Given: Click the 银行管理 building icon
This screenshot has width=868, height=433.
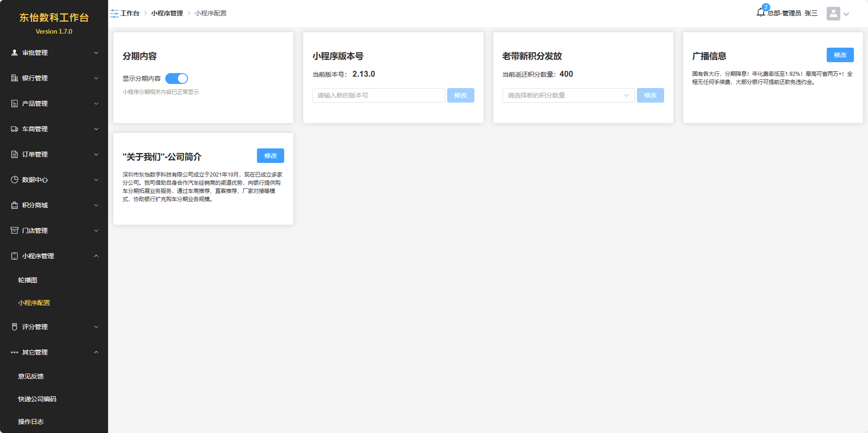Looking at the screenshot, I should coord(15,78).
